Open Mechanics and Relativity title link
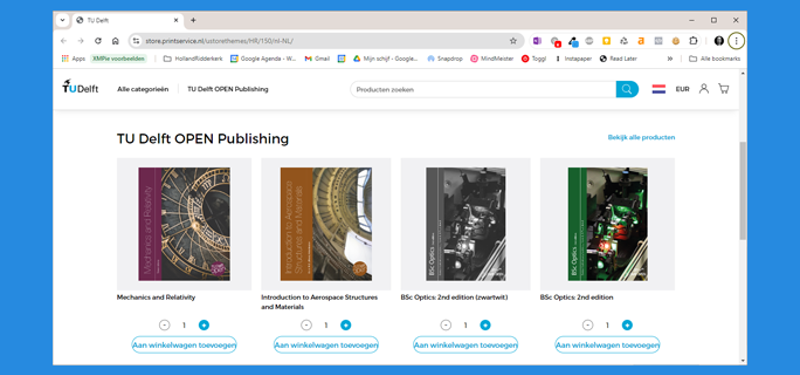Image resolution: width=800 pixels, height=375 pixels. click(156, 297)
